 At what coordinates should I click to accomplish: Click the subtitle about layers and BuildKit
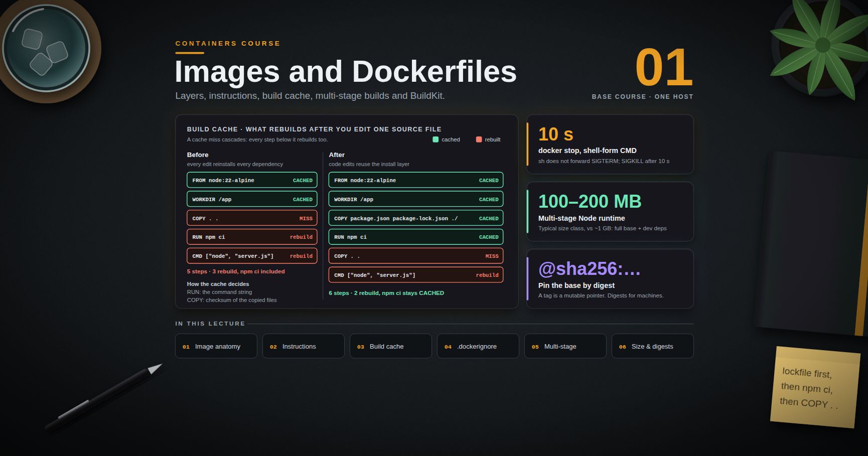[x=310, y=96]
